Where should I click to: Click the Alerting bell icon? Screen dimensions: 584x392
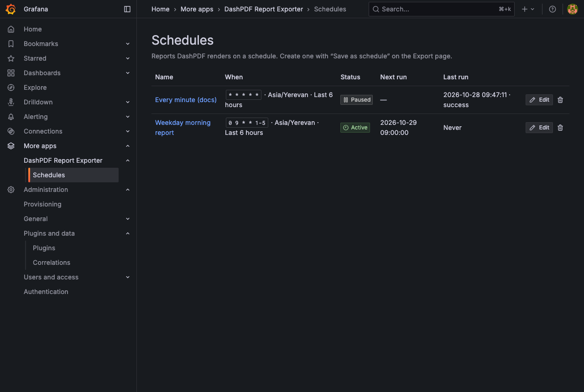click(x=11, y=117)
